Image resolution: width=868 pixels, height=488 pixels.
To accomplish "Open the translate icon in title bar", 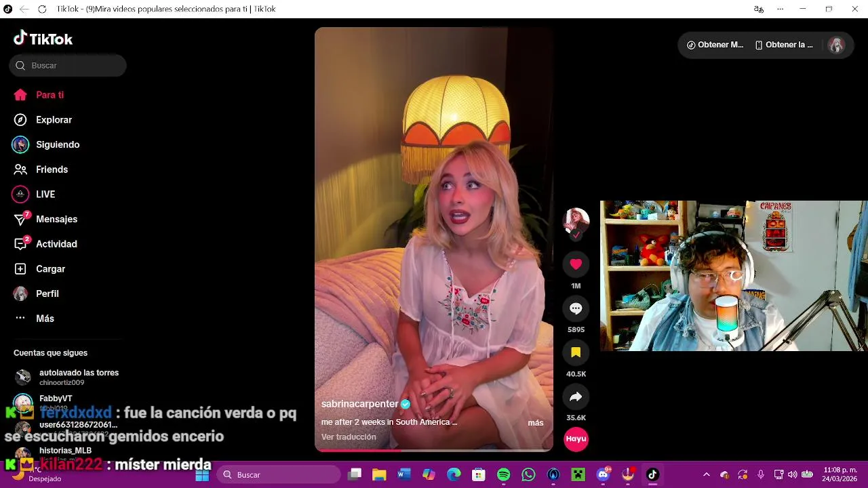I will (x=759, y=9).
